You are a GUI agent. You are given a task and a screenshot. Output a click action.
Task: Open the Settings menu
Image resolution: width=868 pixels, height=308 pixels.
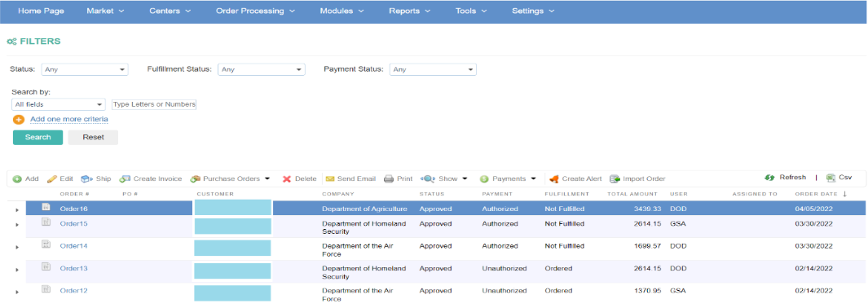[533, 11]
